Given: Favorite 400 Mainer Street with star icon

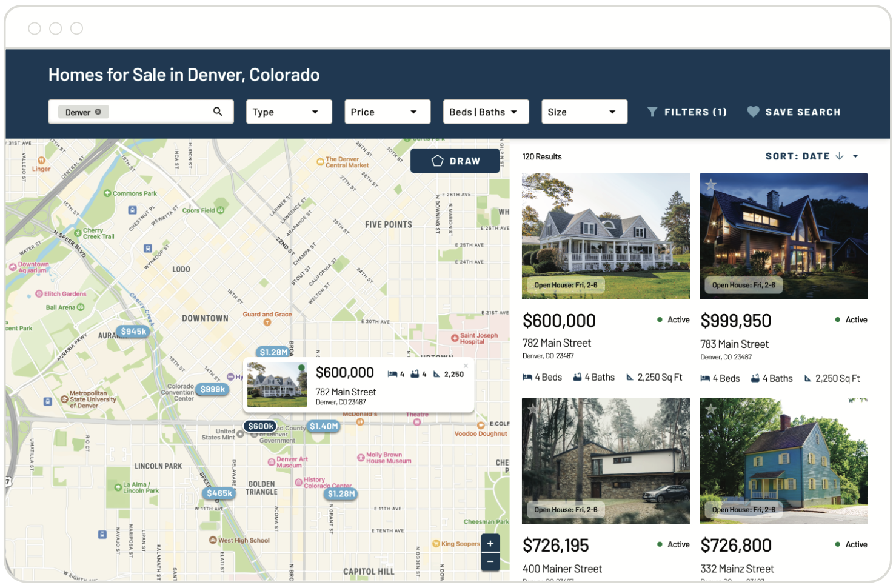Looking at the screenshot, I should 533,410.
